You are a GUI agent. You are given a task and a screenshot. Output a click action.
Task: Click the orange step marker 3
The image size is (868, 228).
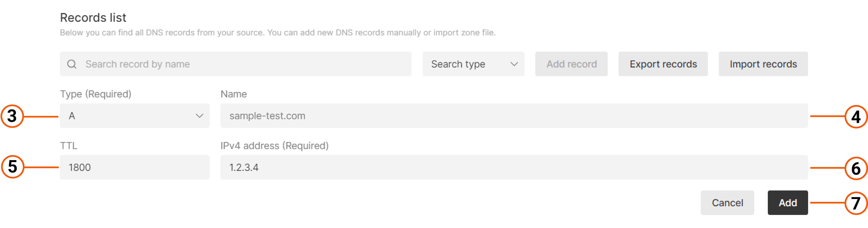pos(12,116)
